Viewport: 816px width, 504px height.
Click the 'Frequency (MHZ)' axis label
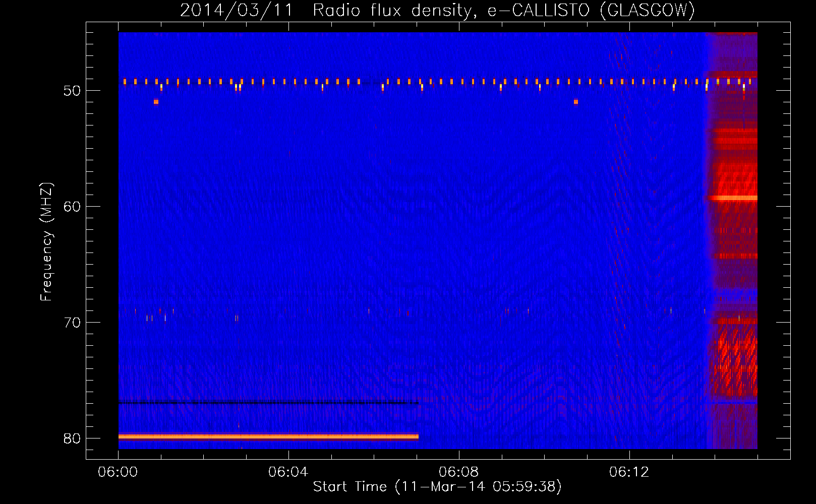[x=46, y=242]
